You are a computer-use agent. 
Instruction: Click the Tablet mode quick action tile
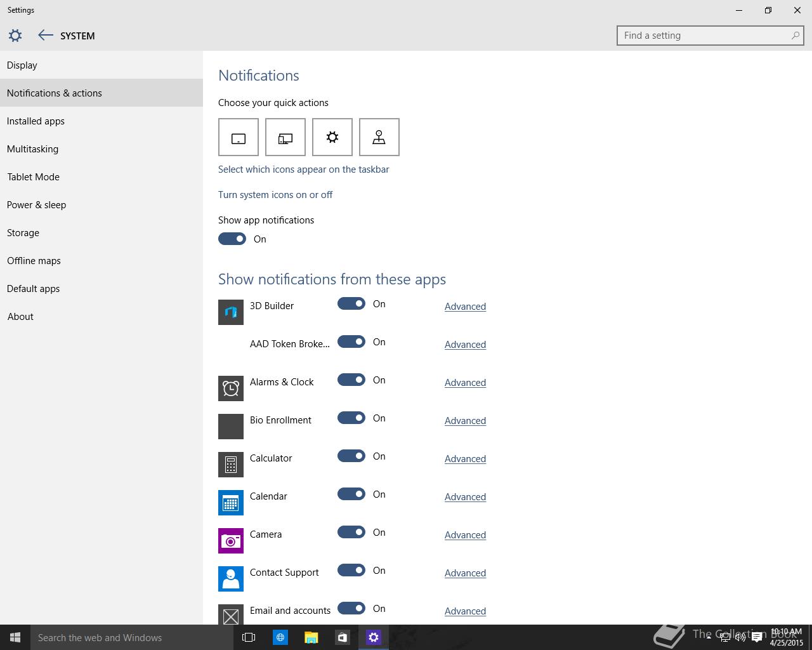tap(239, 137)
